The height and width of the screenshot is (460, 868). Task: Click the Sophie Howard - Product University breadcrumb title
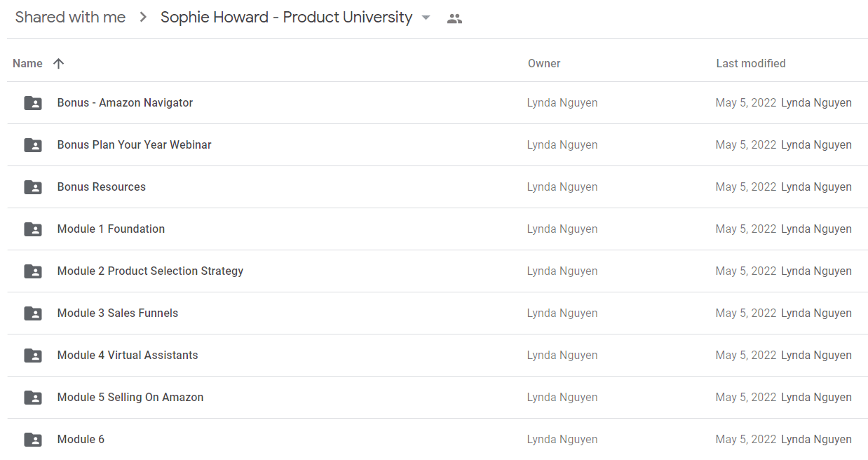[286, 18]
